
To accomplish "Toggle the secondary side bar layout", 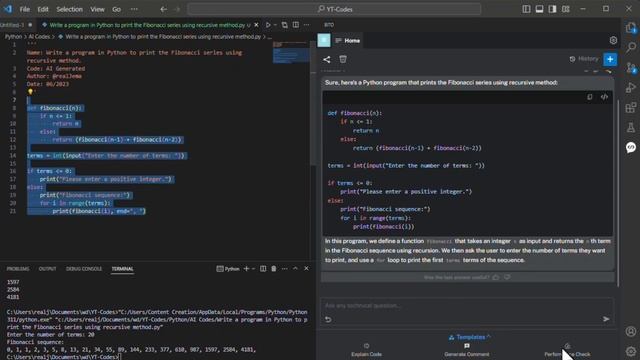I will [552, 9].
